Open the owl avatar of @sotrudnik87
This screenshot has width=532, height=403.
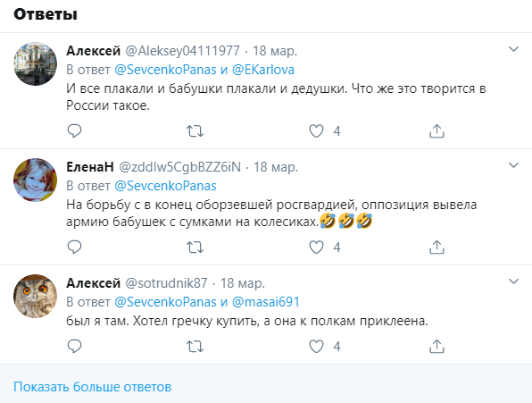point(36,296)
